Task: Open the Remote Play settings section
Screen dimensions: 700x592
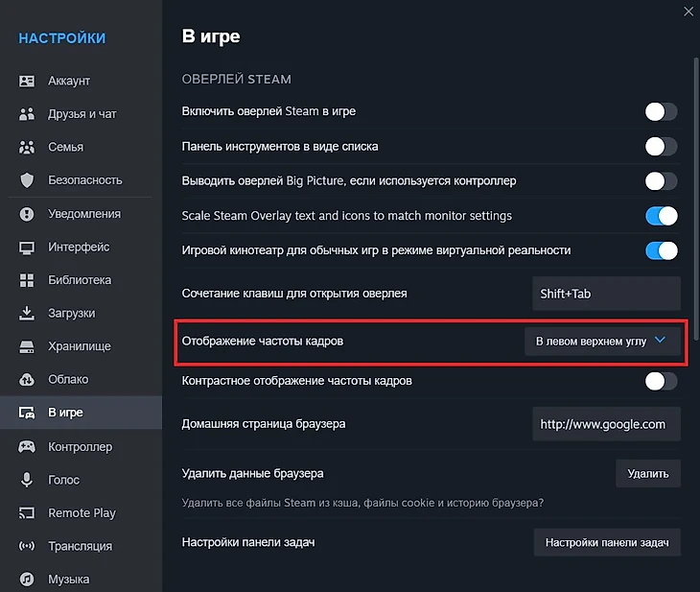Action: click(x=82, y=513)
